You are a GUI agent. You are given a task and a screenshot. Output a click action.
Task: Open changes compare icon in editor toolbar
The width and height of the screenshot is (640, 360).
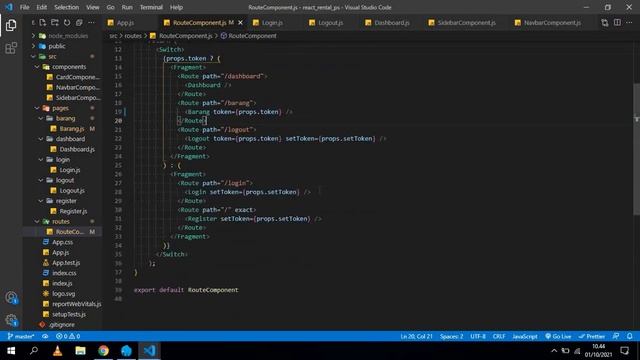click(604, 23)
